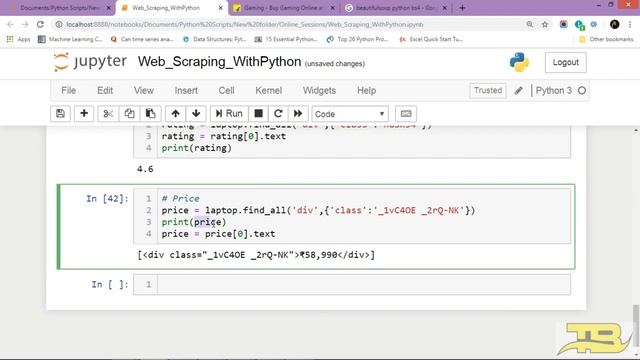This screenshot has width=640, height=360.
Task: Click the output text ₹58,990 div
Action: pos(256,255)
